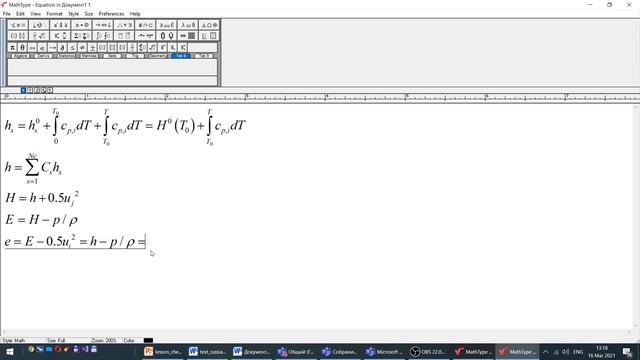This screenshot has width=640, height=360.
Task: Insert the infinity symbol from small bar
Action: tap(33, 48)
